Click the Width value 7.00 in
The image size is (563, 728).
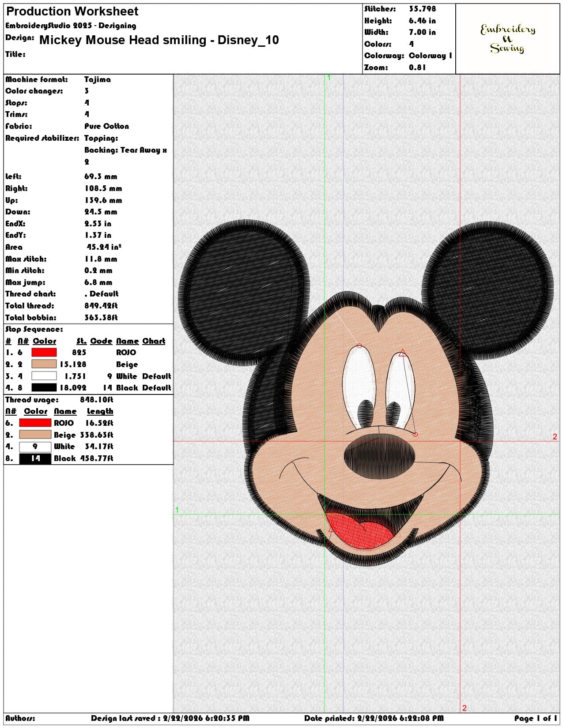pyautogui.click(x=422, y=32)
